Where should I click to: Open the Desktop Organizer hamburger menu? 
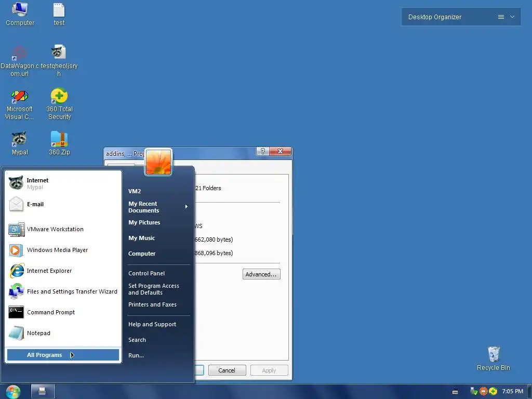(x=501, y=17)
